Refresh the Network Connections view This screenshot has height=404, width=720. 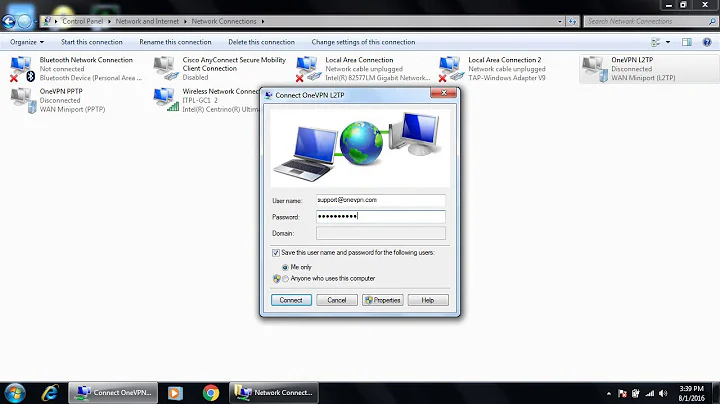(572, 22)
